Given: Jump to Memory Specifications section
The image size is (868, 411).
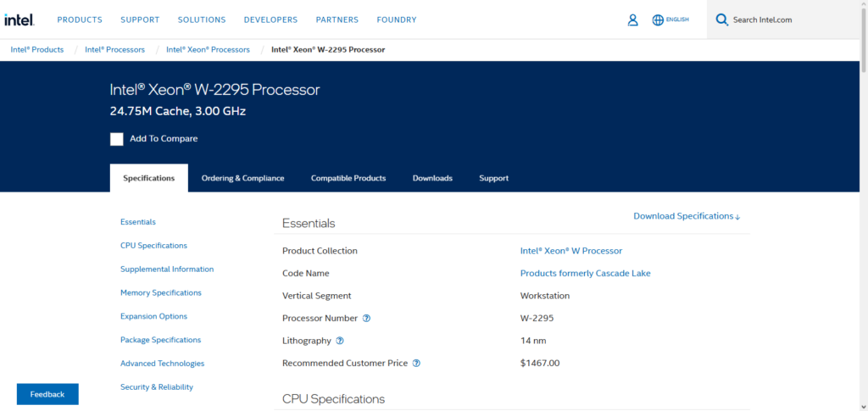Looking at the screenshot, I should [161, 292].
